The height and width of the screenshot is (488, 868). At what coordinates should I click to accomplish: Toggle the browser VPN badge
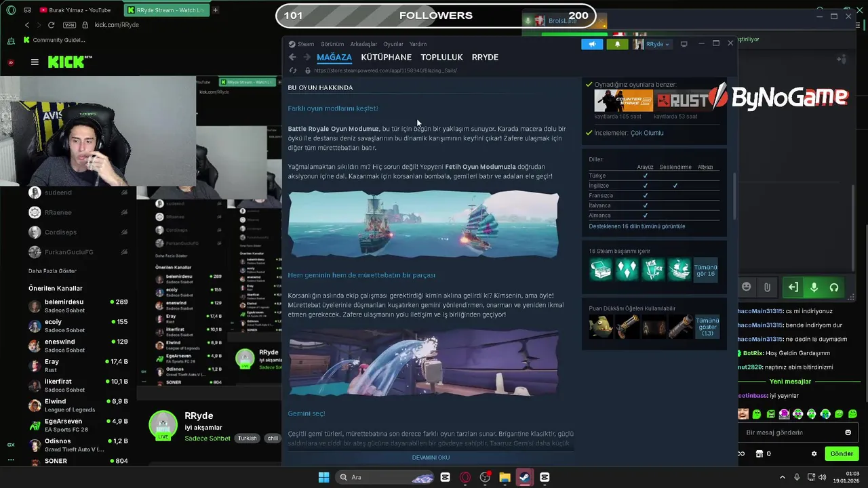coord(70,25)
